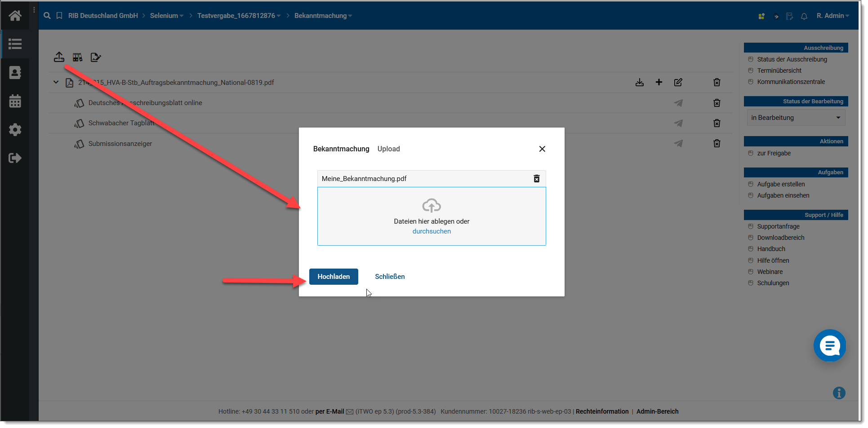Open Supportanfrage link
The image size is (868, 428).
click(x=779, y=226)
